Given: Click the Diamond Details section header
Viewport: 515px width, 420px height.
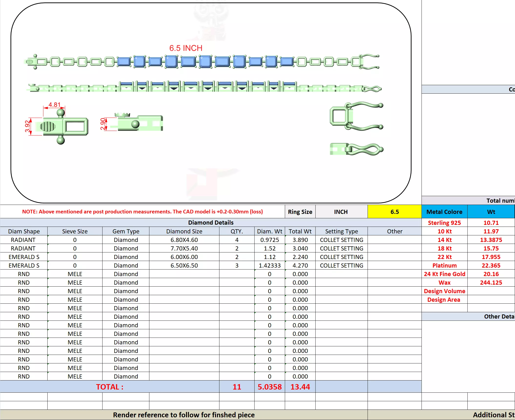Looking at the screenshot, I should coord(210,222).
